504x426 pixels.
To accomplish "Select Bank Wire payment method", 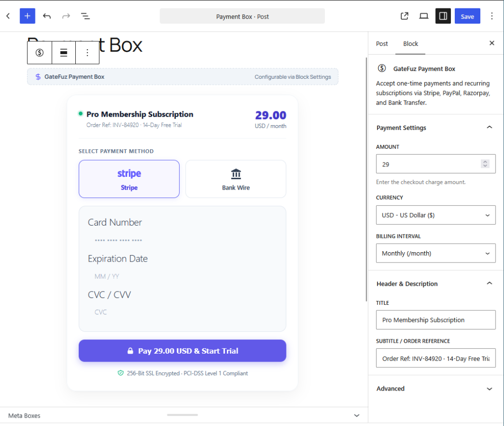I will coord(236,179).
